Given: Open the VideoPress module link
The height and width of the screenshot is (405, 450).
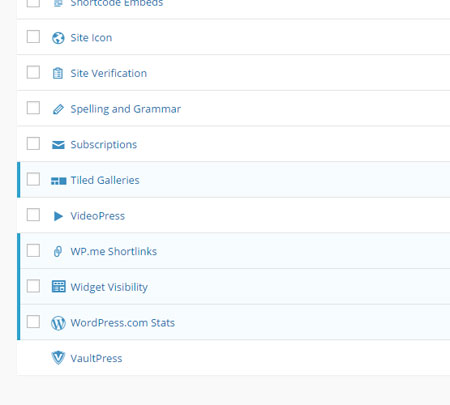Looking at the screenshot, I should [98, 216].
